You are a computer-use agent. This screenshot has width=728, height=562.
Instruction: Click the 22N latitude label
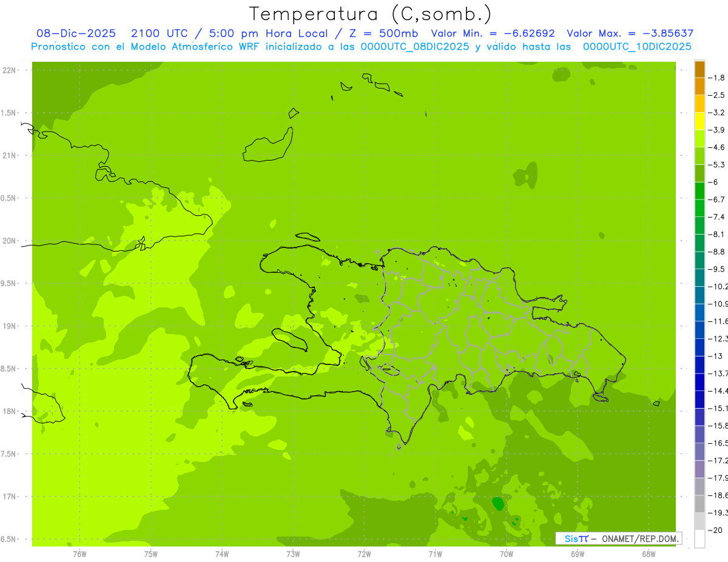tap(9, 70)
